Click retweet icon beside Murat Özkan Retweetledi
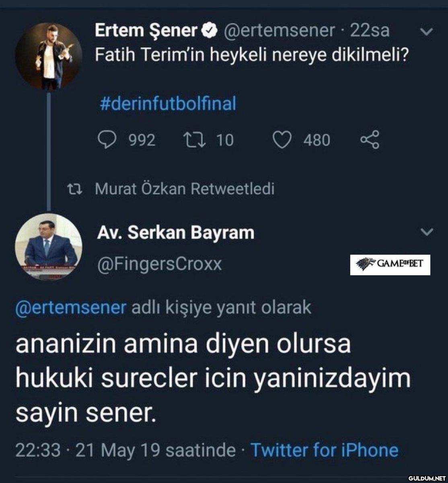The width and height of the screenshot is (448, 483). [75, 188]
